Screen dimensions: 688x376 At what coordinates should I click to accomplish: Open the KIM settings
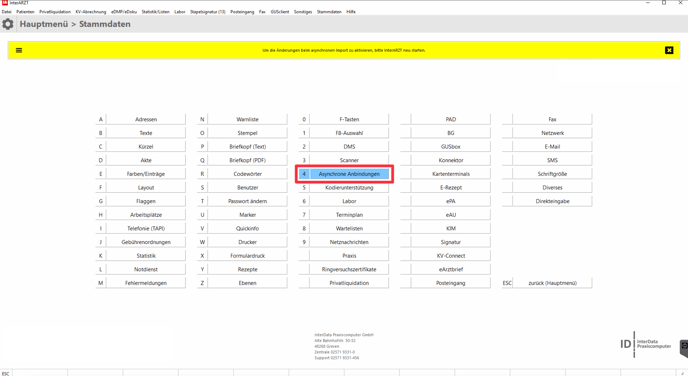pyautogui.click(x=451, y=228)
